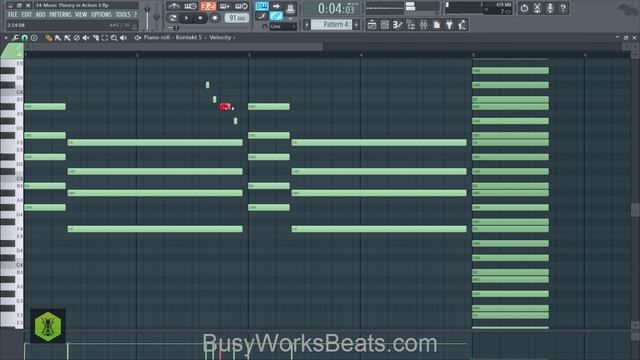Image resolution: width=640 pixels, height=360 pixels.
Task: Select the dashed-box Select tool
Action: click(x=105, y=38)
